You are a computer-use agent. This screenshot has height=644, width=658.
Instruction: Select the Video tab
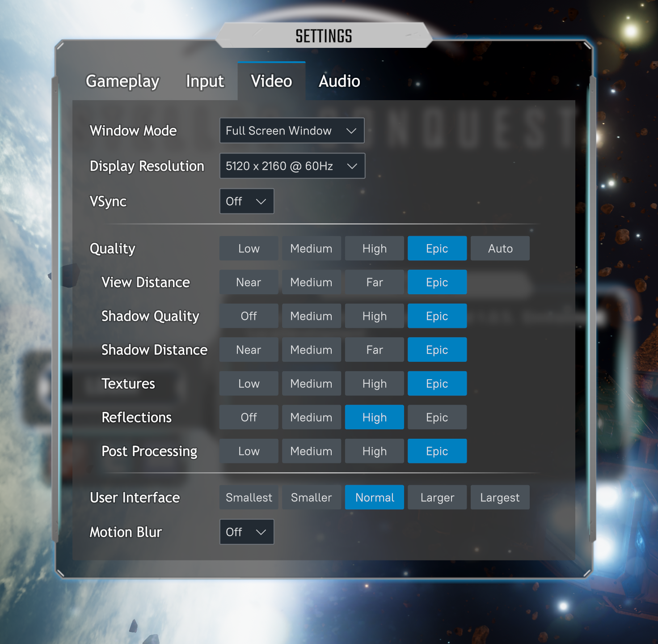(x=271, y=81)
